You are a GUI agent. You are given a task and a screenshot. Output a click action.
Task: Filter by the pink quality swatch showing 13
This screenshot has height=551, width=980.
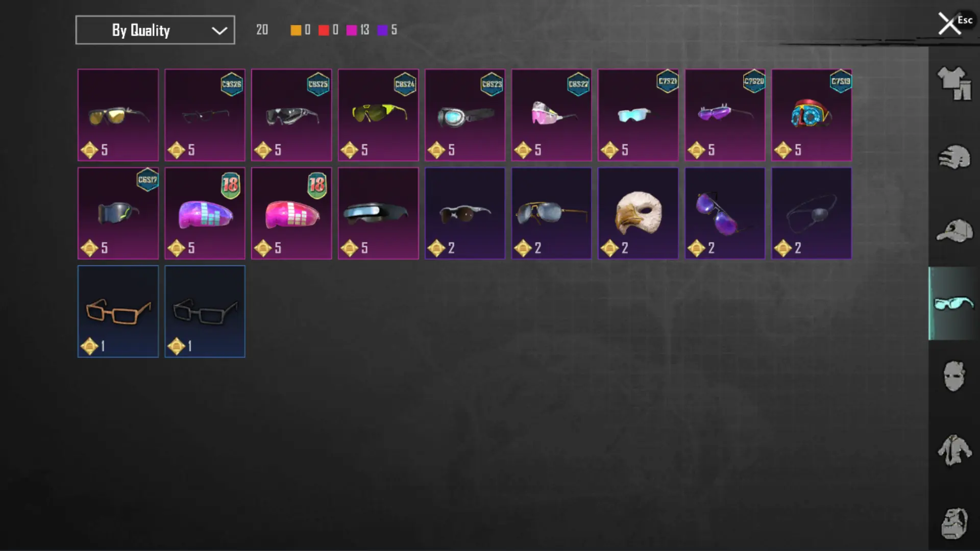click(x=352, y=30)
